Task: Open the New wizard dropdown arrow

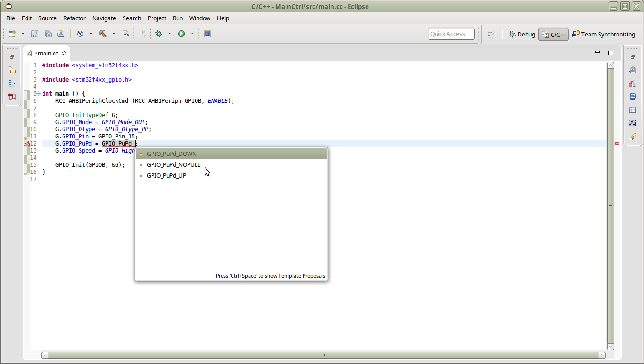Action: [23, 34]
